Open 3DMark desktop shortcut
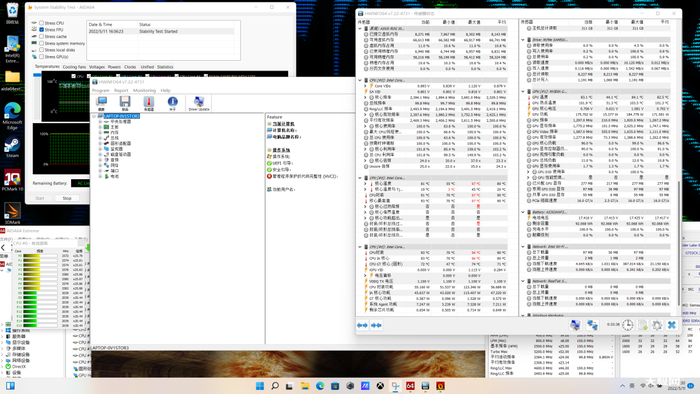Image resolution: width=700 pixels, height=394 pixels. coord(12,213)
